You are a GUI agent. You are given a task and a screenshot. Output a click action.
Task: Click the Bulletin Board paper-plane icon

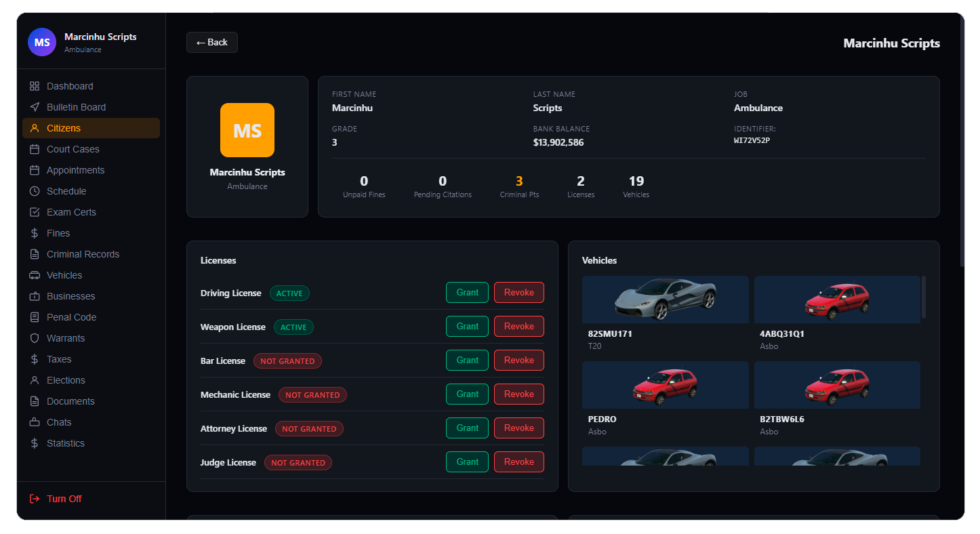pos(35,107)
